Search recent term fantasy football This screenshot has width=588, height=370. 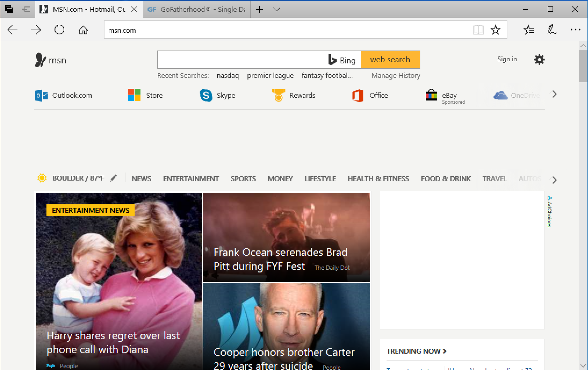pyautogui.click(x=327, y=76)
